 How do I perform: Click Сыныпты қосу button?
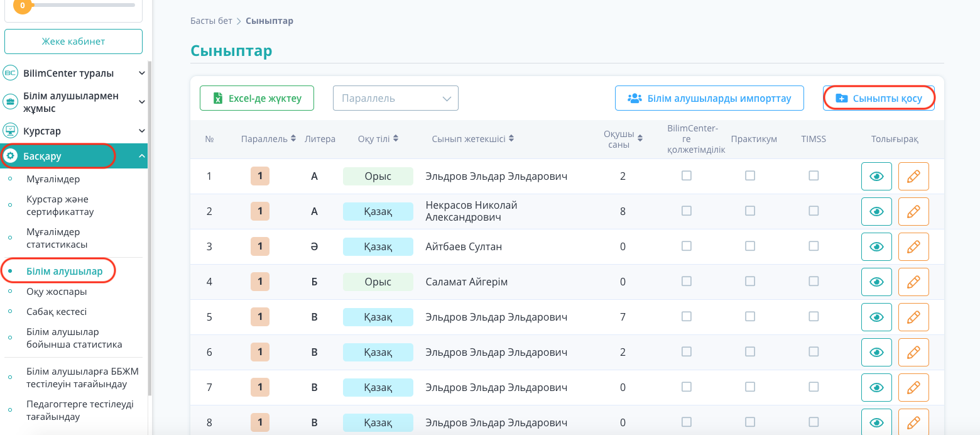pyautogui.click(x=879, y=98)
